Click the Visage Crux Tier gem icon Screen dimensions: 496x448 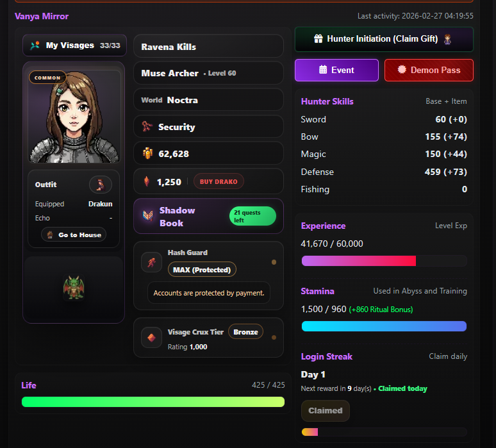[x=152, y=337]
